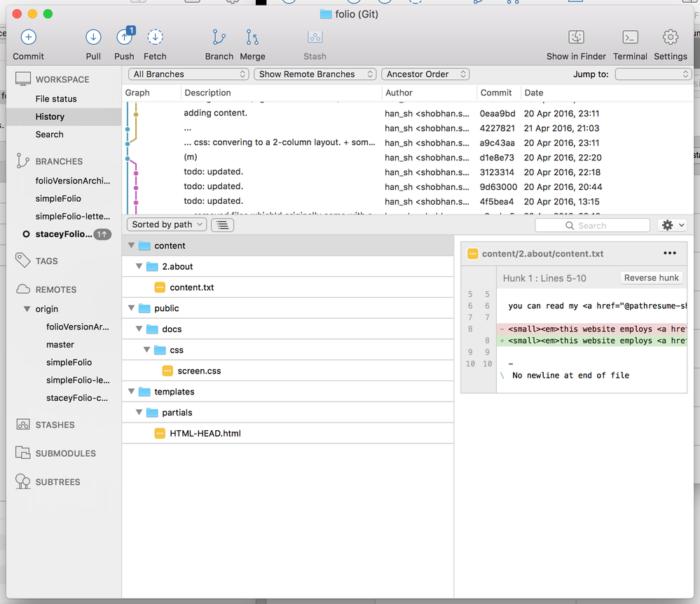This screenshot has width=700, height=604.
Task: Create a new branch with Branch icon
Action: 219,38
